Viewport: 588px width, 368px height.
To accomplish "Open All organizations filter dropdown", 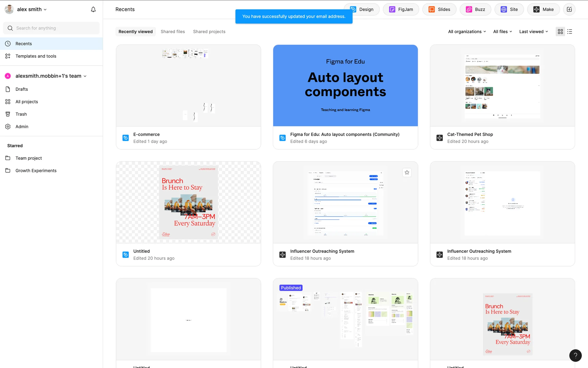I will [x=467, y=32].
